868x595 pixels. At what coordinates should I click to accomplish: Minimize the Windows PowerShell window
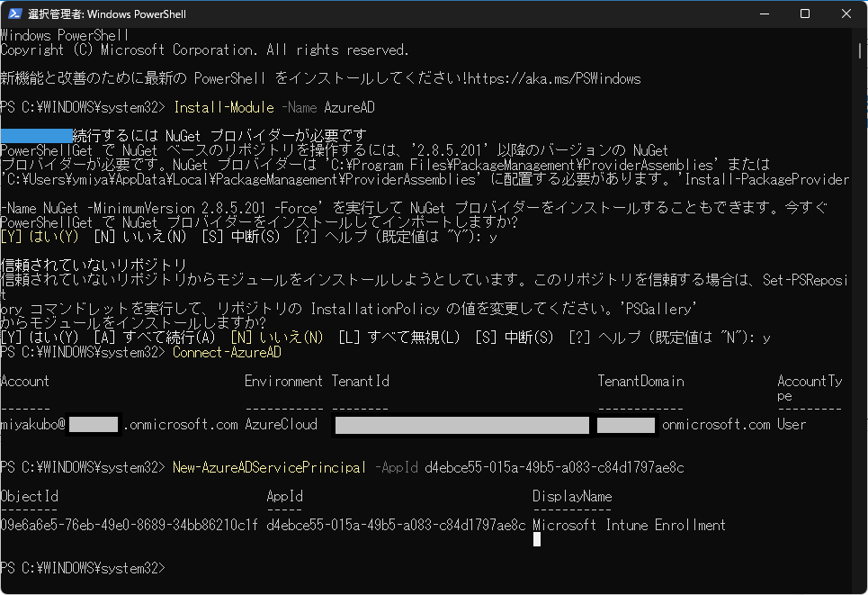(x=765, y=14)
